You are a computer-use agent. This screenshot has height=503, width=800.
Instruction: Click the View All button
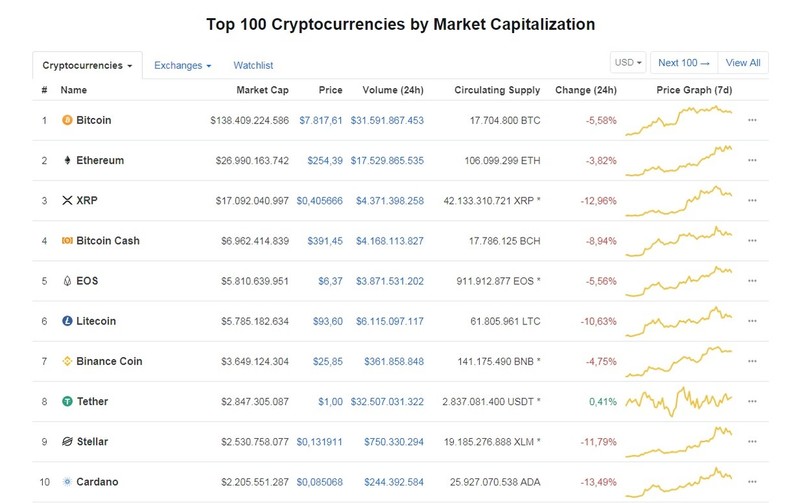743,62
